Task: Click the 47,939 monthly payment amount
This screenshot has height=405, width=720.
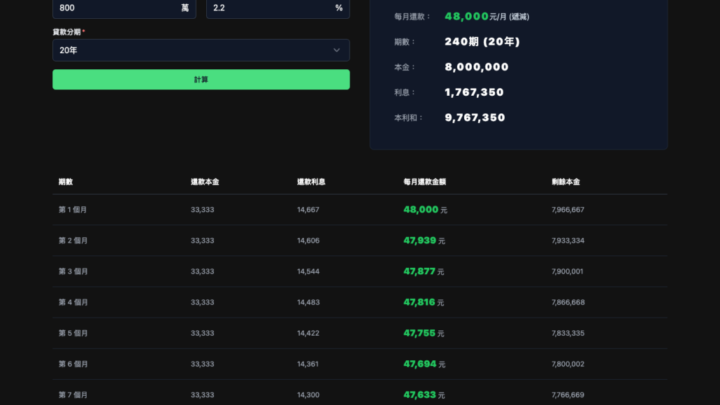Action: click(x=421, y=241)
